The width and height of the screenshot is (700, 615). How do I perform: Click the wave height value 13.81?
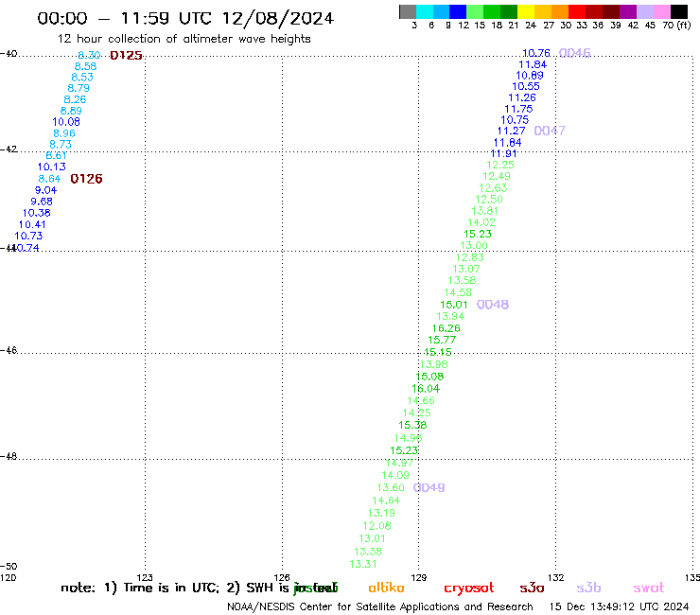[x=484, y=211]
